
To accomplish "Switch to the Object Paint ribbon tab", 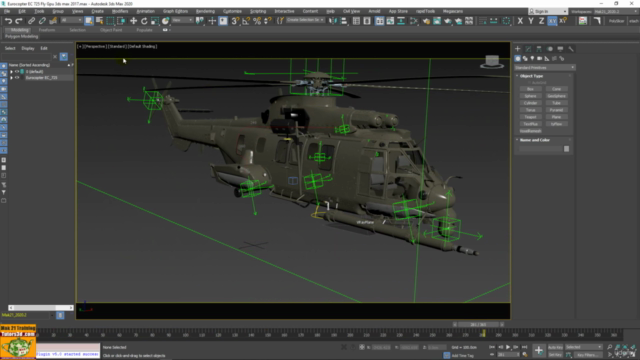I will pyautogui.click(x=111, y=30).
